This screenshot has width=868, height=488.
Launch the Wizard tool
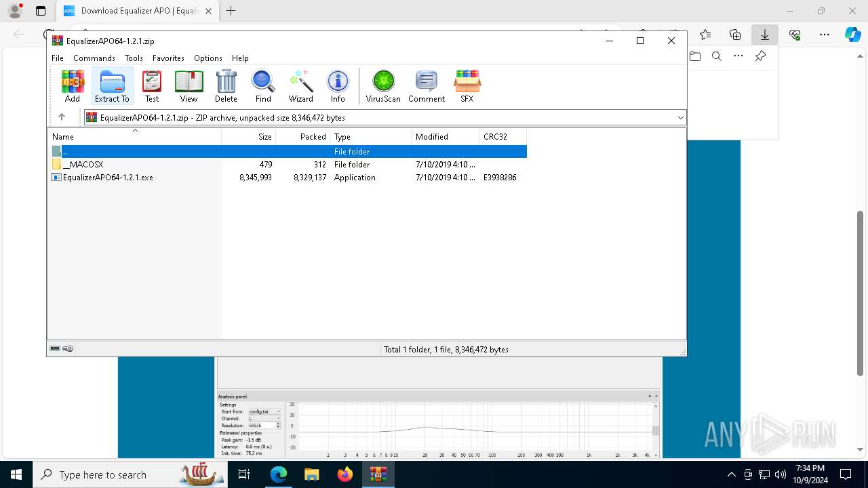[300, 86]
